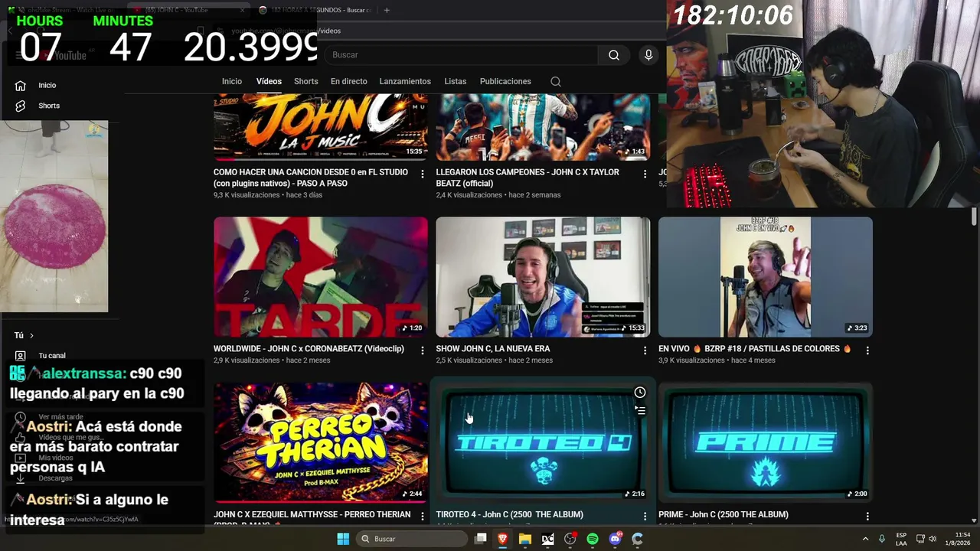Play SHOW JOHN C, LA NUEVA ERA thumbnail
Viewport: 980px width, 551px height.
click(x=543, y=277)
